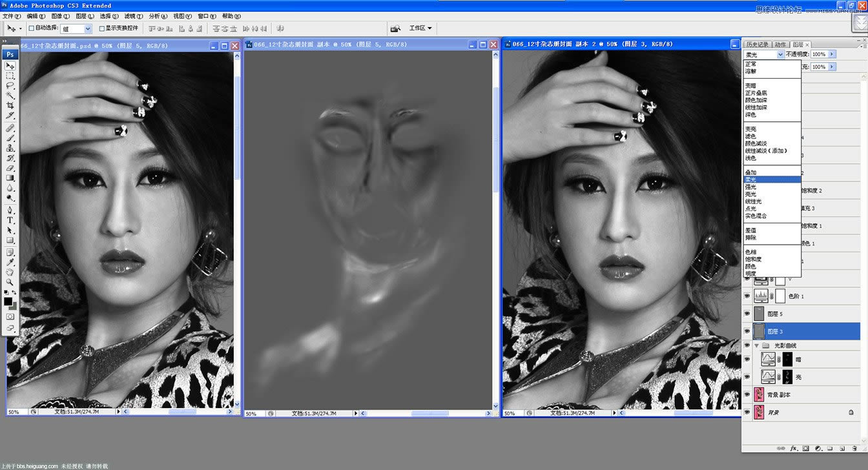Add layer style via fx icon

[794, 448]
